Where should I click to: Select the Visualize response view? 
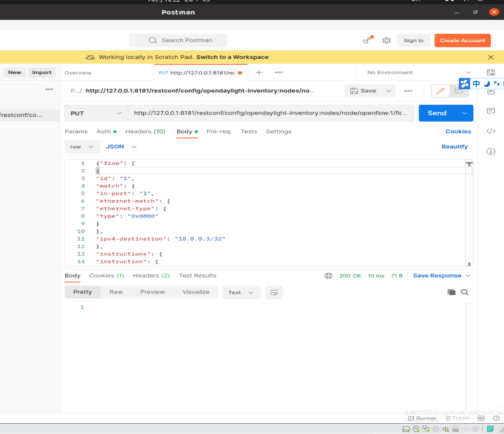click(x=196, y=292)
